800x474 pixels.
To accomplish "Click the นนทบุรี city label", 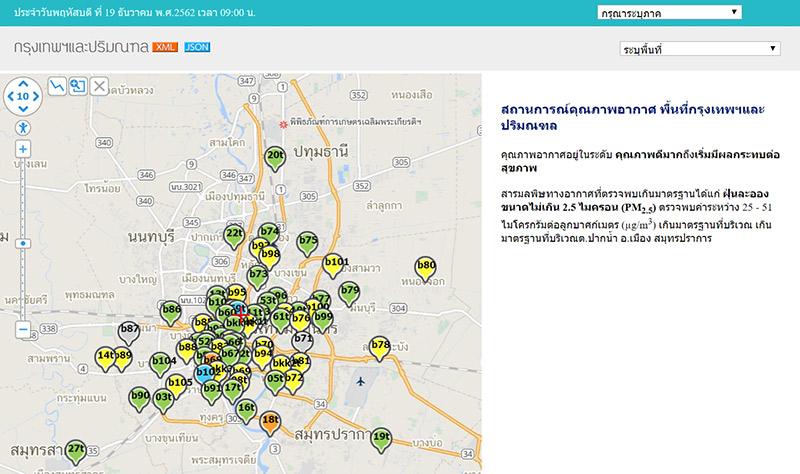I will 152,237.
